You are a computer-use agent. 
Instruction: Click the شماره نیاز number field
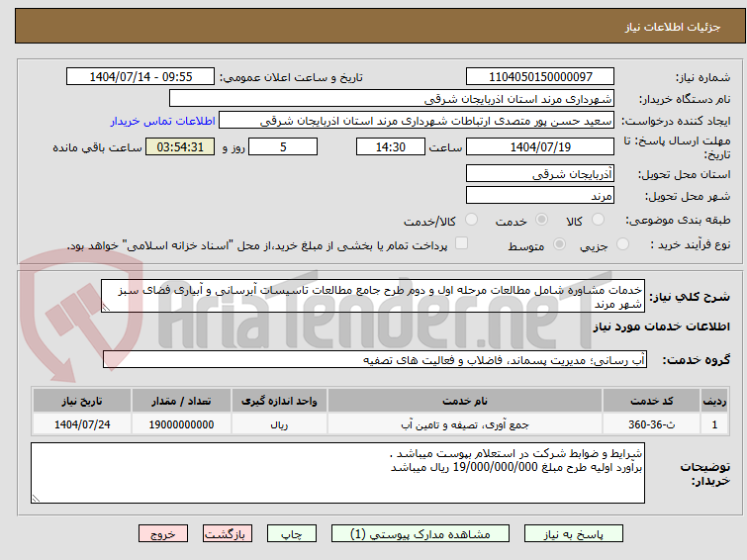tap(540, 77)
